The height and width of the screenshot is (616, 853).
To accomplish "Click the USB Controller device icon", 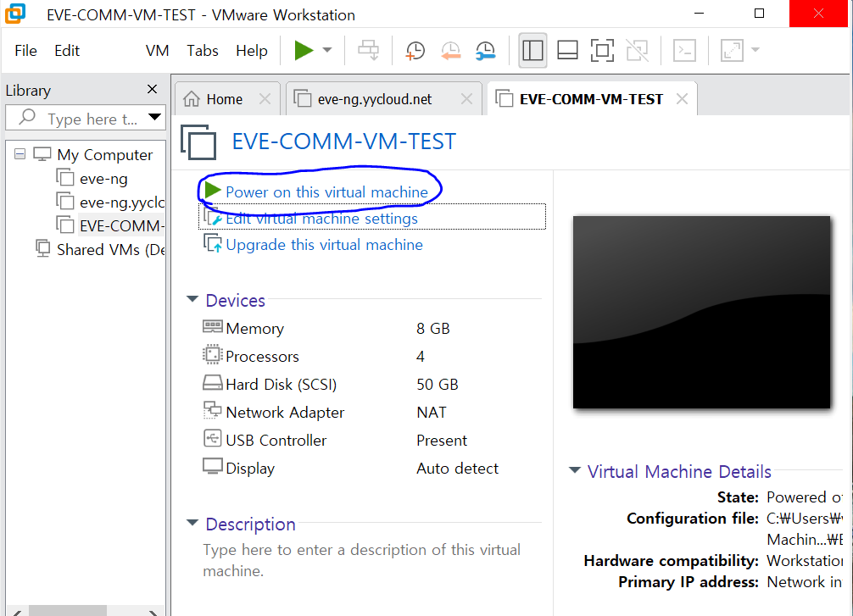I will pos(212,438).
